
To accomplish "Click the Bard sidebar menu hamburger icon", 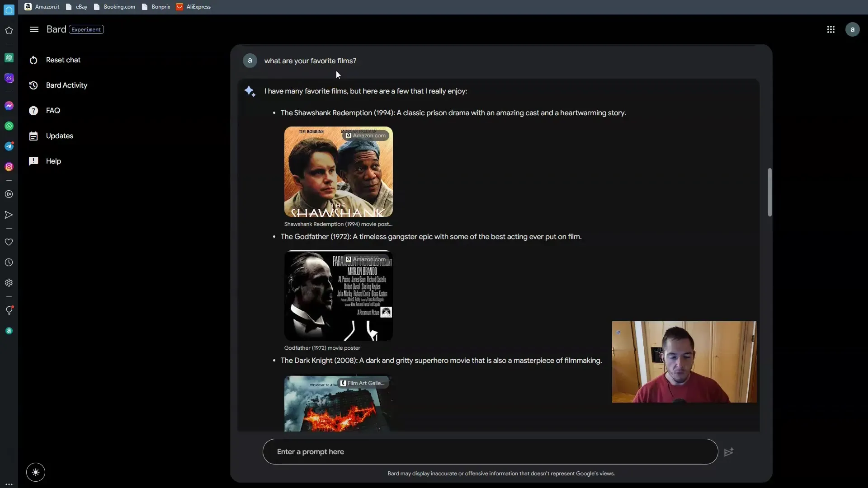I will point(34,28).
